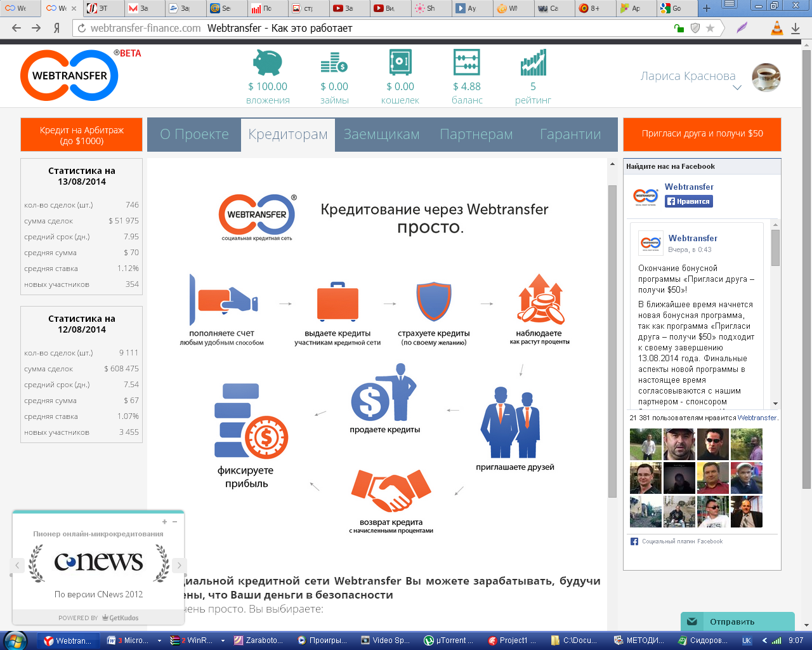This screenshot has height=650, width=812.
Task: Click the Социальный плагин Facebook link
Action: (x=682, y=541)
